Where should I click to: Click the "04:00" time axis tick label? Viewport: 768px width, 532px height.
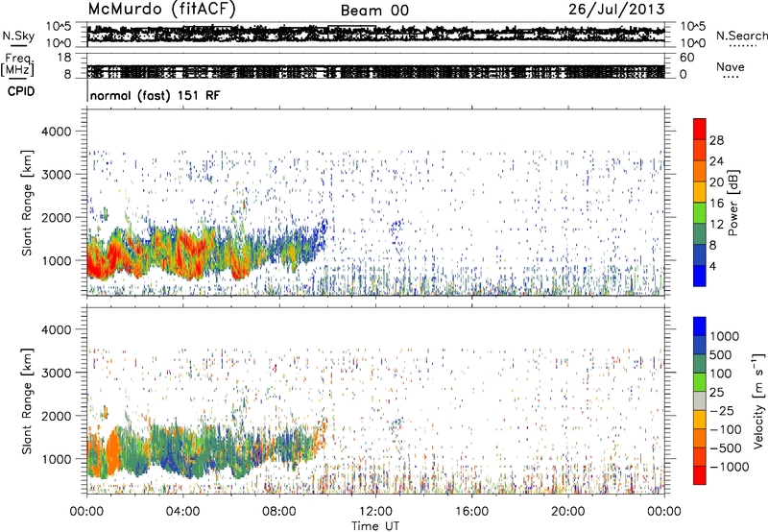pos(182,512)
